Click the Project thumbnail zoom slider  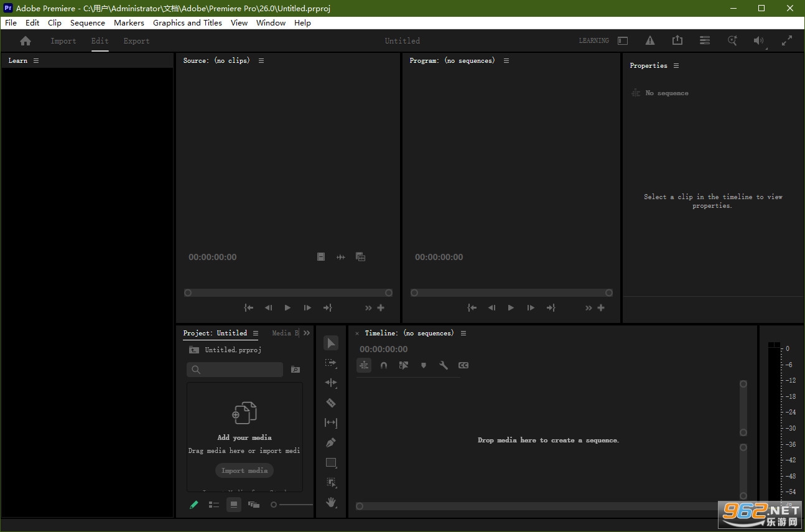coord(292,505)
